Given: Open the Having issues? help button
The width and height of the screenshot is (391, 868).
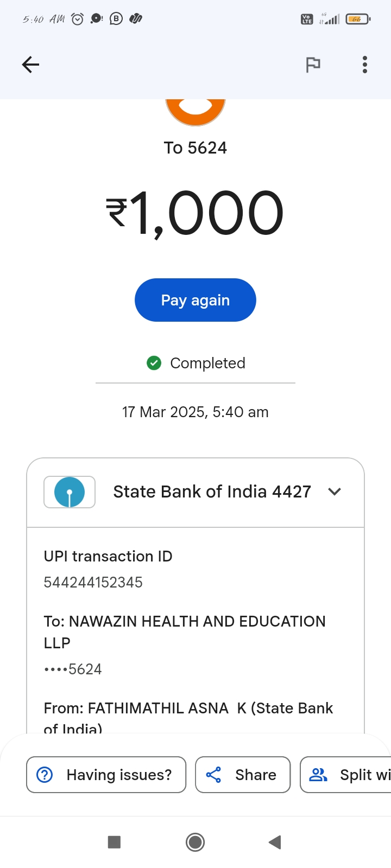Looking at the screenshot, I should click(106, 775).
